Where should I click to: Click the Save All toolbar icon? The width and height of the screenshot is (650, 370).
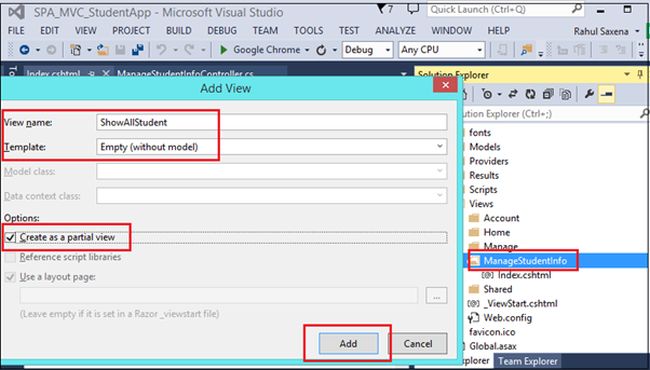pyautogui.click(x=138, y=50)
